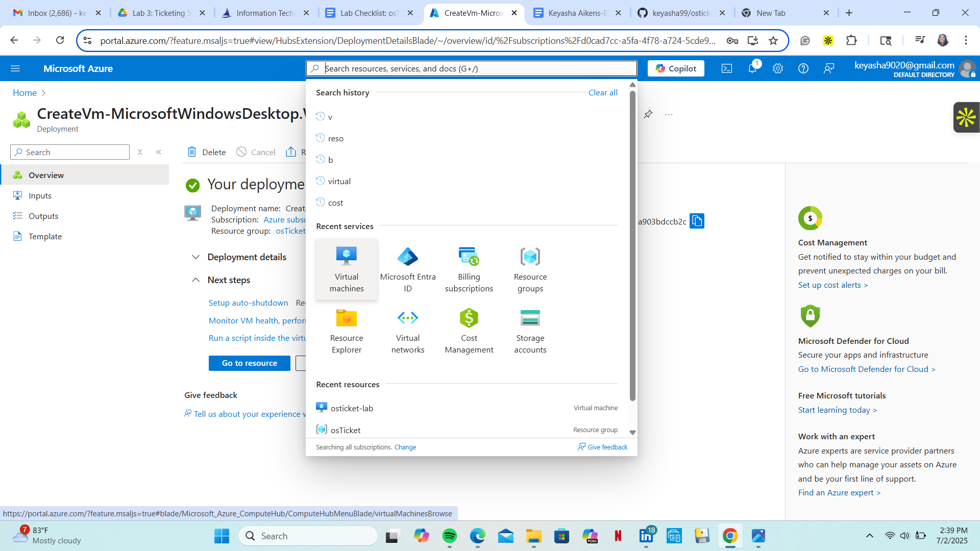This screenshot has height=551, width=980.
Task: Clear the left menu search field
Action: pos(140,152)
